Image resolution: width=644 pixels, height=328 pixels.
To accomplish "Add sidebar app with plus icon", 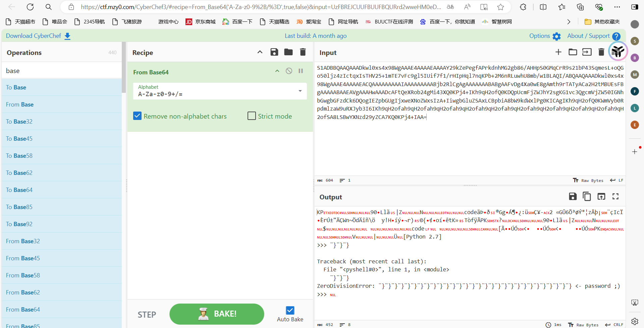I will (x=635, y=152).
